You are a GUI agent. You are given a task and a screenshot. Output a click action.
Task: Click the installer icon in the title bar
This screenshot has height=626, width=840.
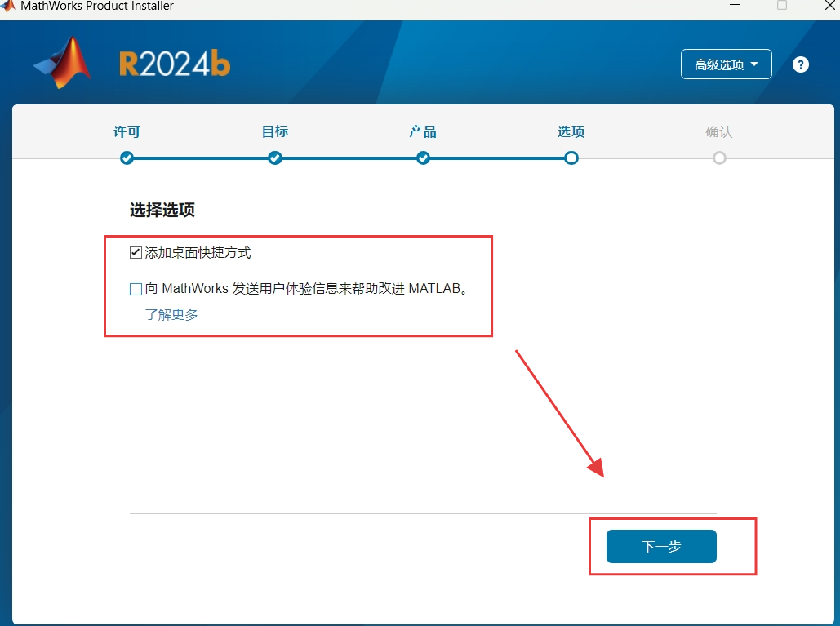[x=8, y=7]
